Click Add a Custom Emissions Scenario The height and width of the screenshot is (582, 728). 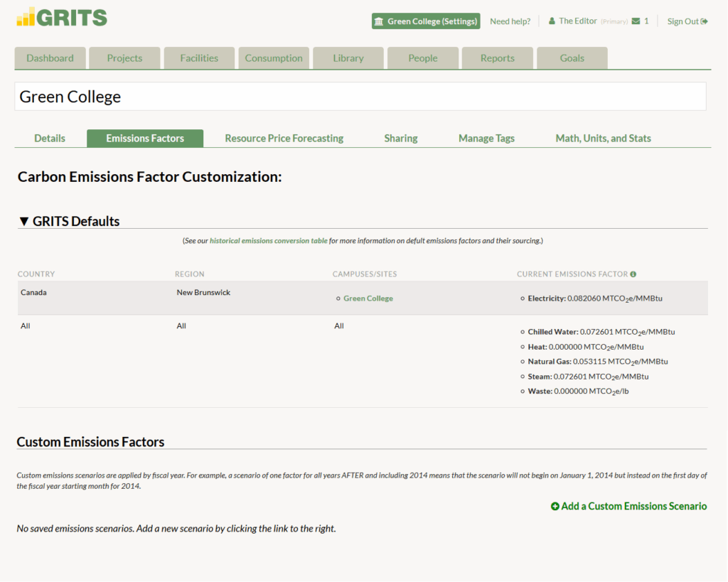[633, 507]
